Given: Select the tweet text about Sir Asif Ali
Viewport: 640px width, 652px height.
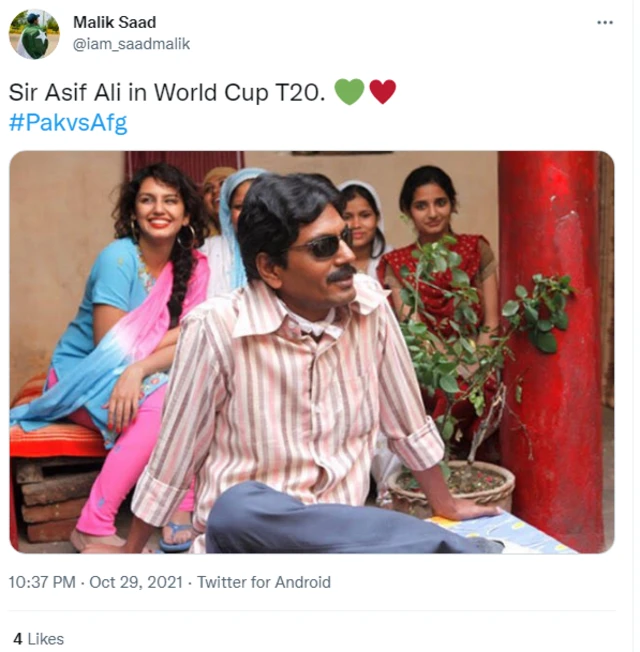Looking at the screenshot, I should (x=167, y=92).
